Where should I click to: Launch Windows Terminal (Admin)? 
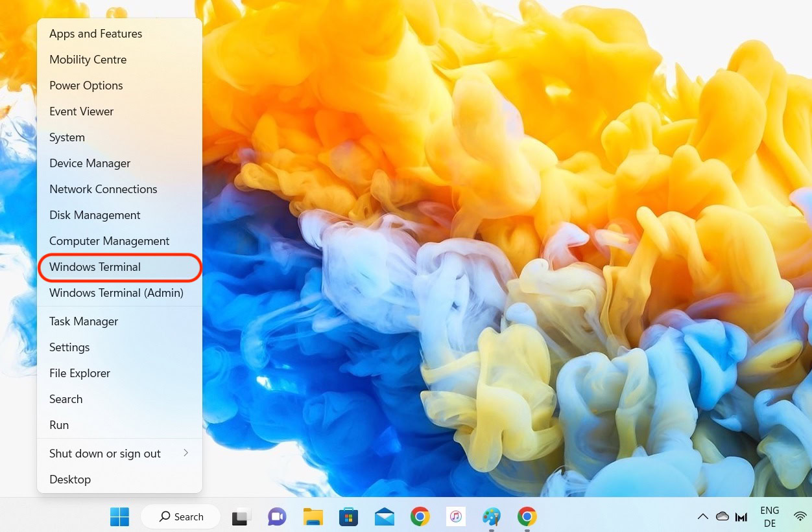(x=120, y=293)
